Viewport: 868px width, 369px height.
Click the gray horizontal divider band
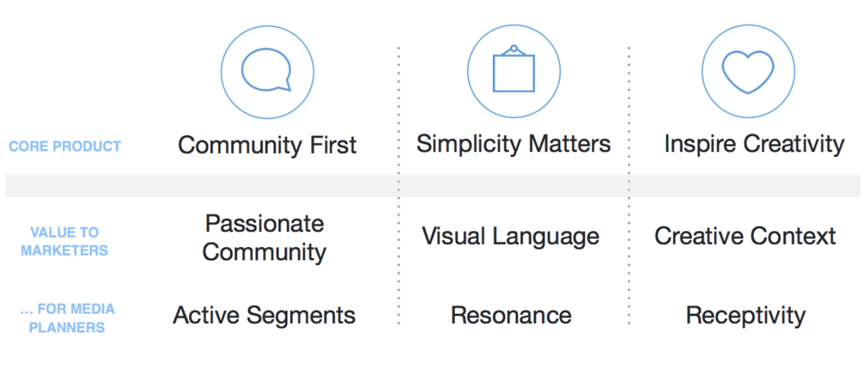tap(433, 186)
